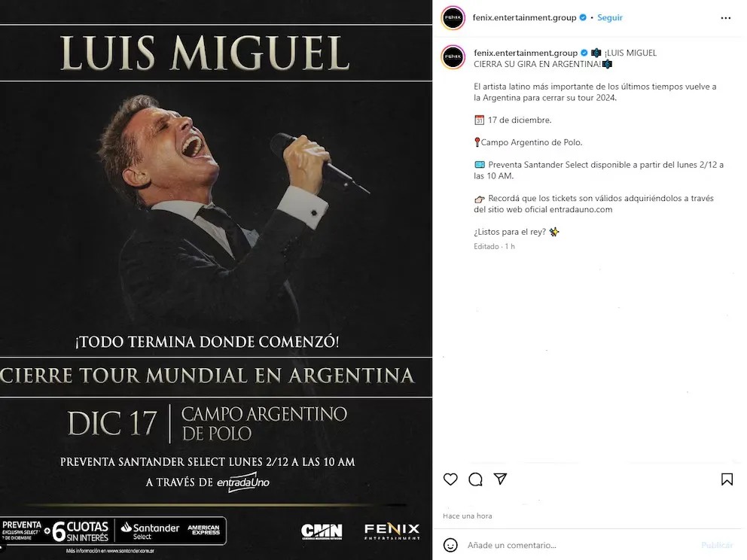Click the Santander Select logo on poster
The image size is (747, 560).
(x=150, y=531)
